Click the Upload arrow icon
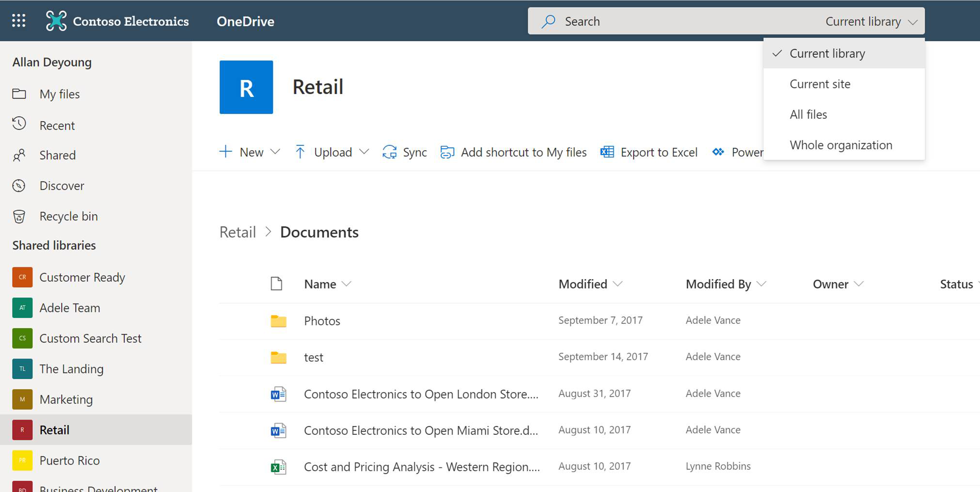The image size is (980, 492). [x=300, y=152]
